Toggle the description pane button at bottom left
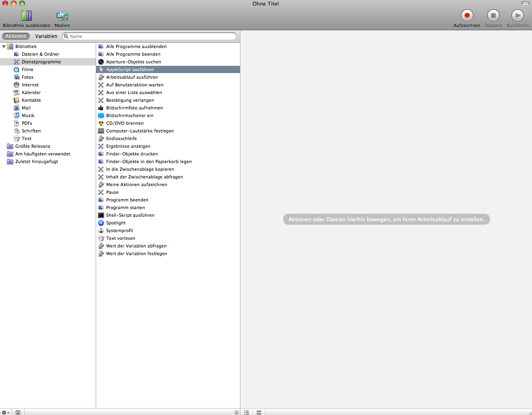Viewport: 532px width, 415px height. [x=18, y=412]
